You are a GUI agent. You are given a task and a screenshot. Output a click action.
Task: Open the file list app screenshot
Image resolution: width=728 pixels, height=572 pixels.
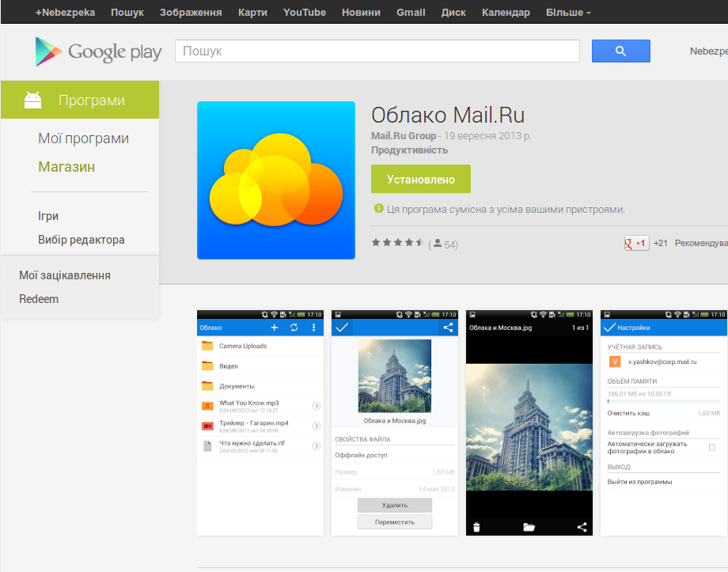[260, 423]
